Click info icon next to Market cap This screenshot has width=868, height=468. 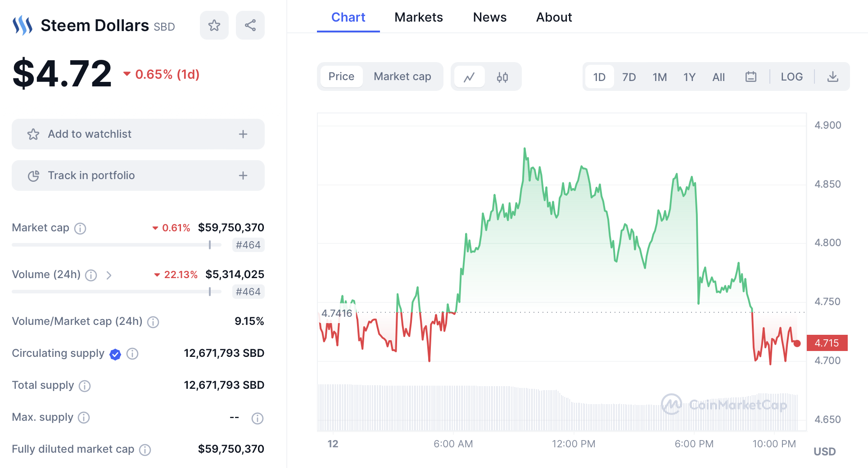(x=80, y=229)
